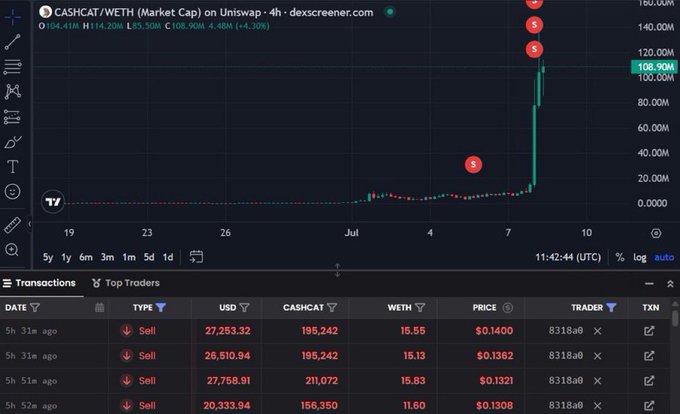Viewport: 680px width, 414px height.
Task: Open the TRADER filter funnel
Action: [x=611, y=307]
